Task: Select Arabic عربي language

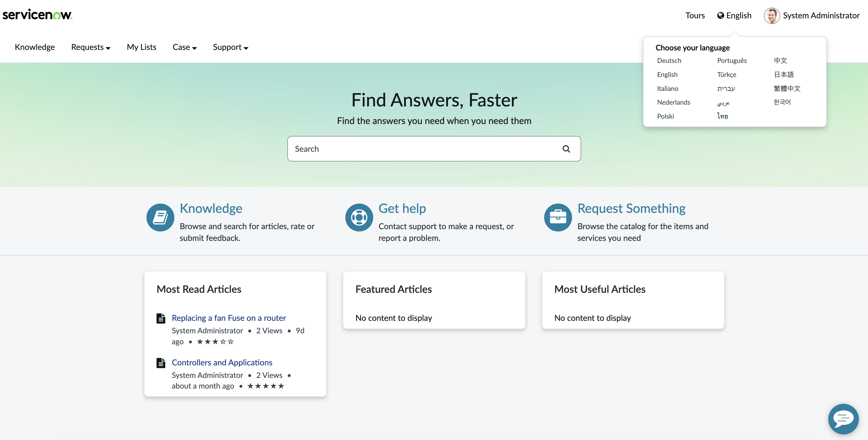Action: 723,103
